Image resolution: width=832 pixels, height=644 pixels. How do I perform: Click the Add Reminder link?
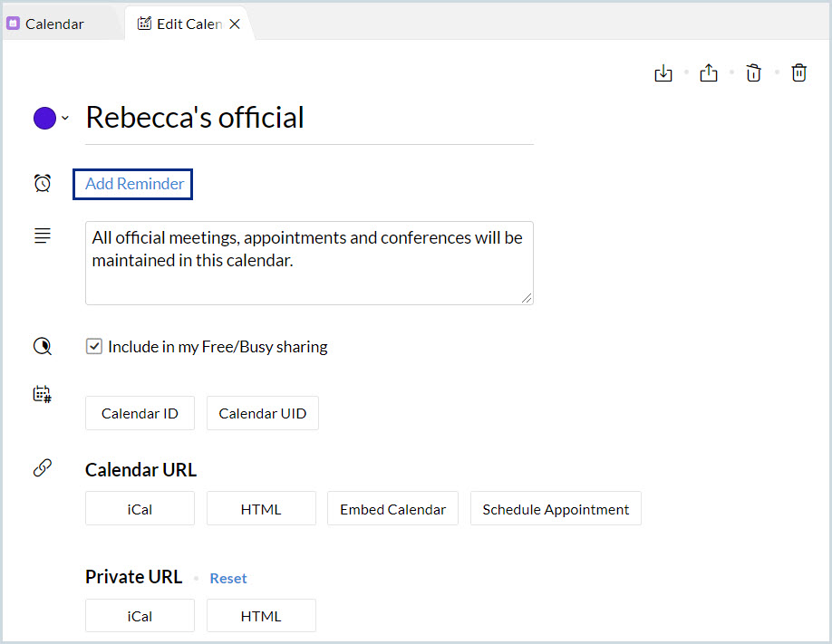click(134, 184)
